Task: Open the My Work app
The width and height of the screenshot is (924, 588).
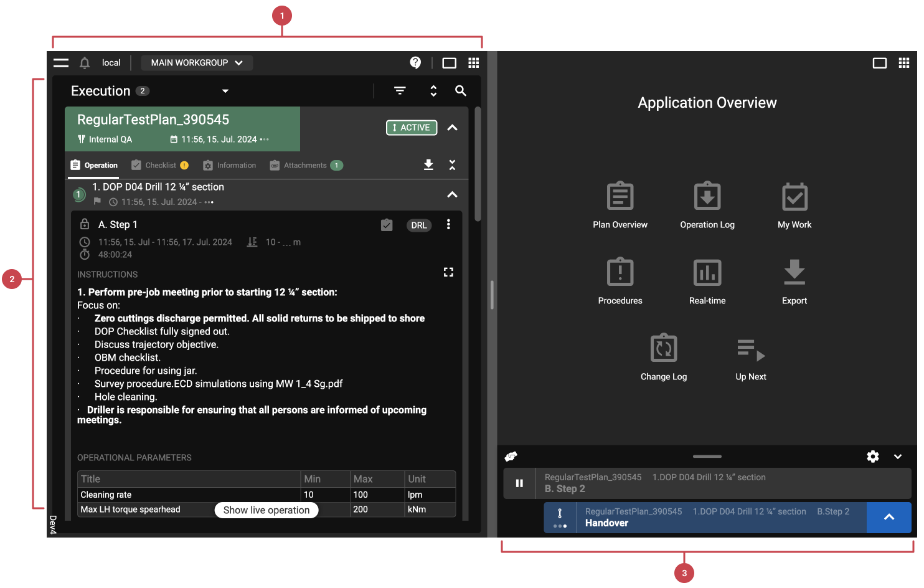Action: [x=794, y=204]
